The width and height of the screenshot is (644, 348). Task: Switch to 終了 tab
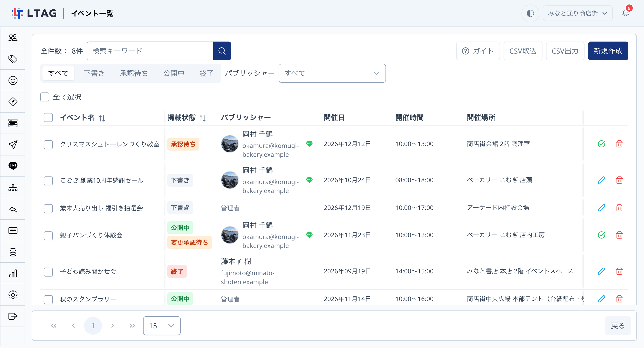tap(206, 73)
